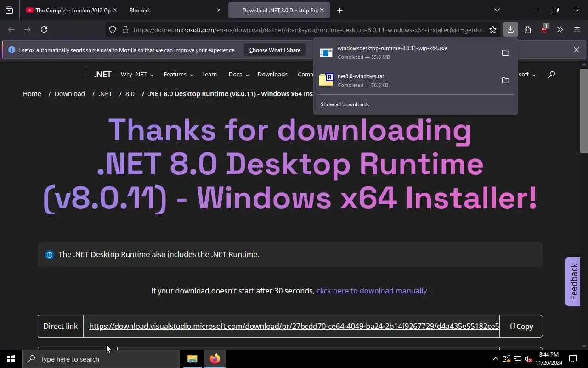This screenshot has width=588, height=368.
Task: Open the visualstudio direct download URL
Action: coord(294,326)
